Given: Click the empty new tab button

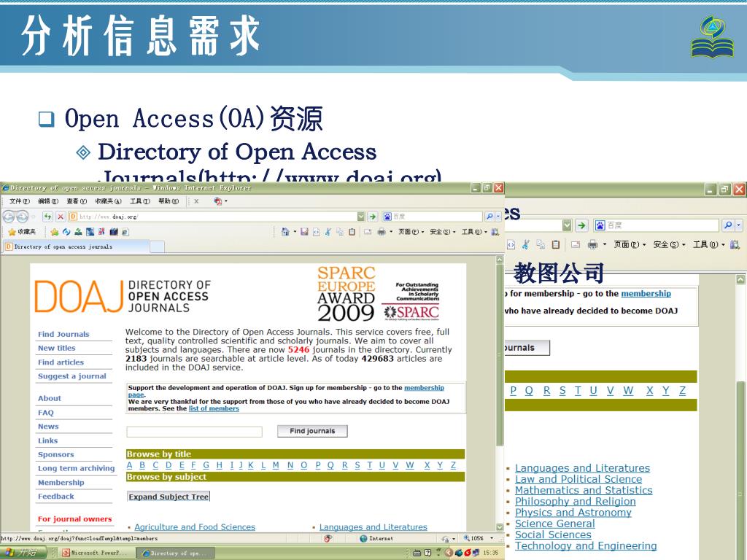Looking at the screenshot, I should click(158, 246).
